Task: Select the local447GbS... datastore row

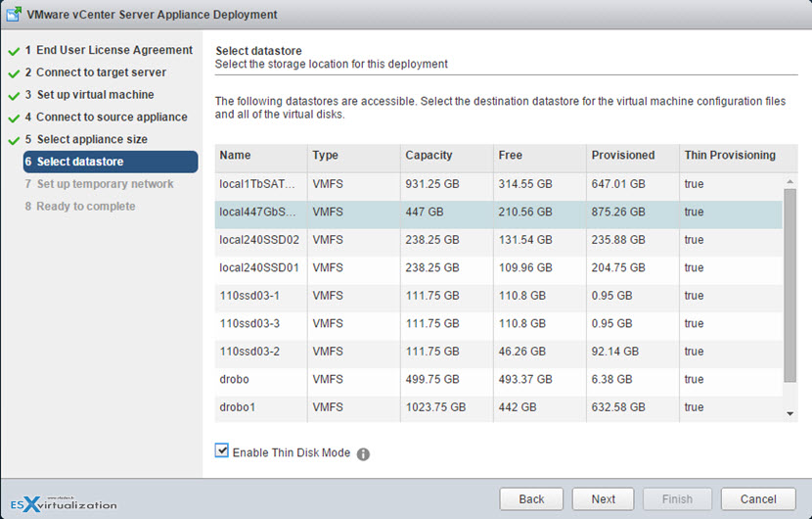Action: coord(499,212)
